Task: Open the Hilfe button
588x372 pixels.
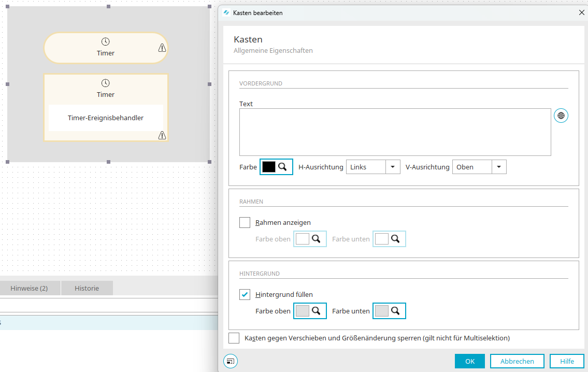Action: pos(567,361)
